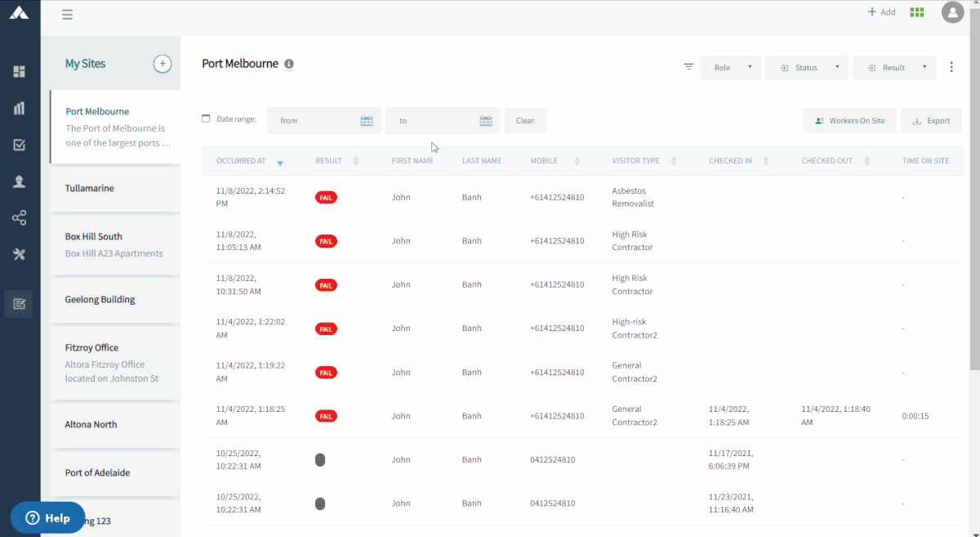Open the user profile avatar
980x537 pixels.
tap(952, 12)
